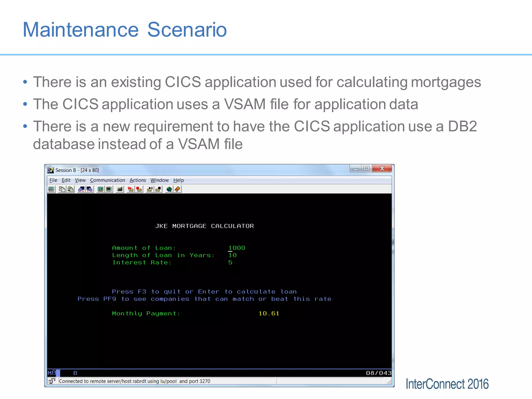
Task: Close the Session B window
Action: [382, 169]
